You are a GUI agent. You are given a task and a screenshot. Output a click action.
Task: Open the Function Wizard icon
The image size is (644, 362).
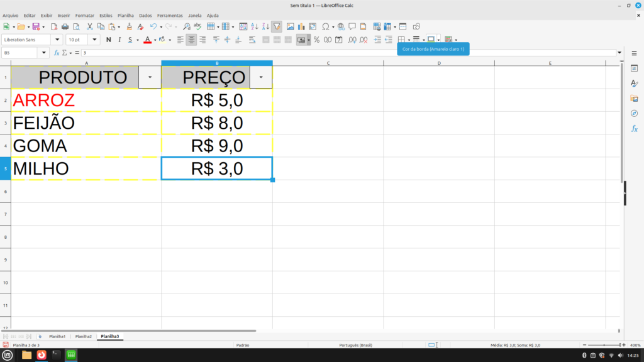tap(57, 53)
